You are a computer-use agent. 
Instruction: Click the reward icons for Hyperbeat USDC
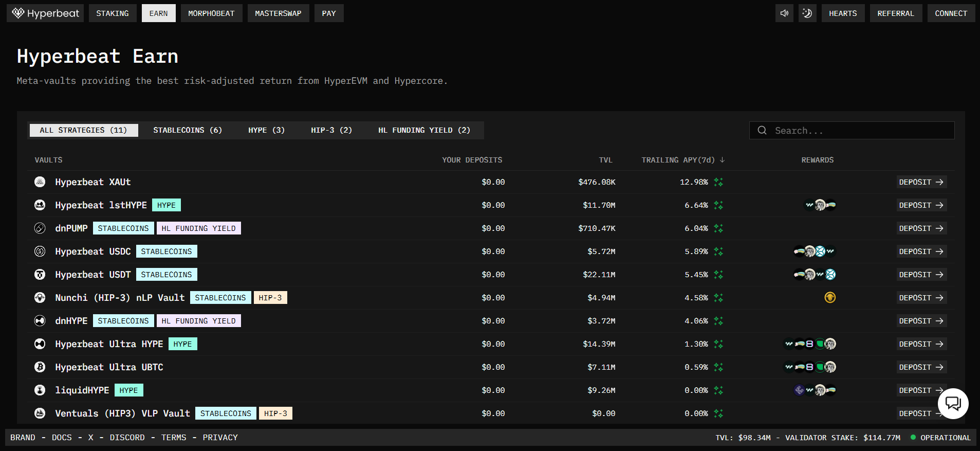(815, 251)
